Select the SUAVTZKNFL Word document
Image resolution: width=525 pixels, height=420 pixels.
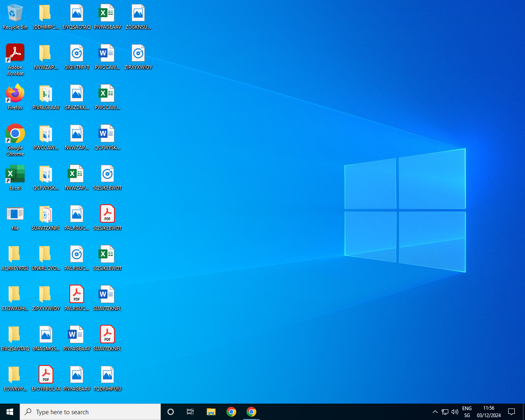(x=107, y=294)
